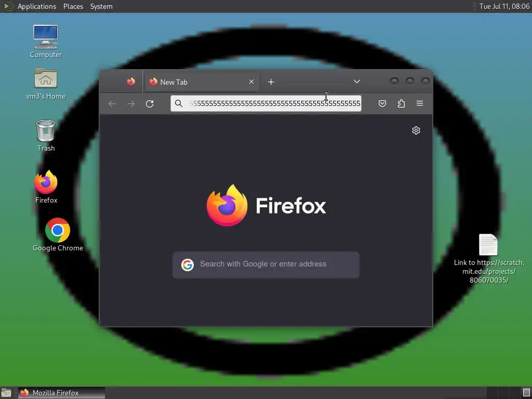Click the address bar with 5s
This screenshot has height=399, width=532.
tap(266, 103)
